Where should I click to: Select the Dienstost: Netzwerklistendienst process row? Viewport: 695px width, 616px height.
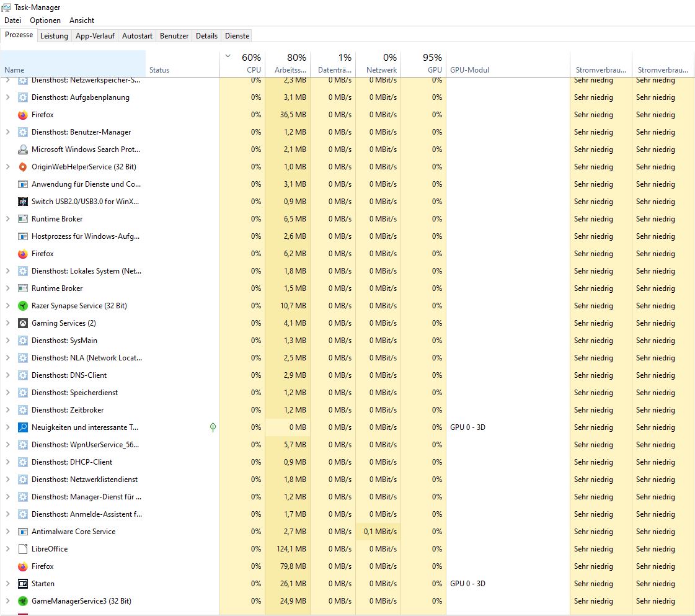pos(347,480)
